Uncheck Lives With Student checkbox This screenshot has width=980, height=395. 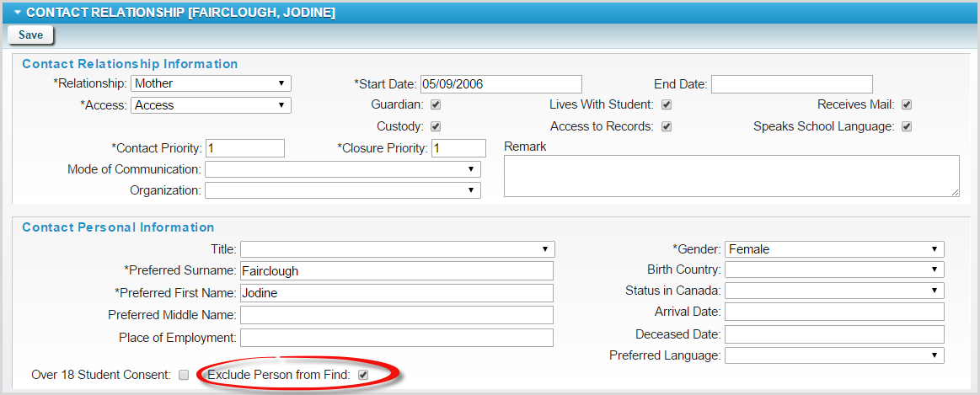(x=666, y=105)
